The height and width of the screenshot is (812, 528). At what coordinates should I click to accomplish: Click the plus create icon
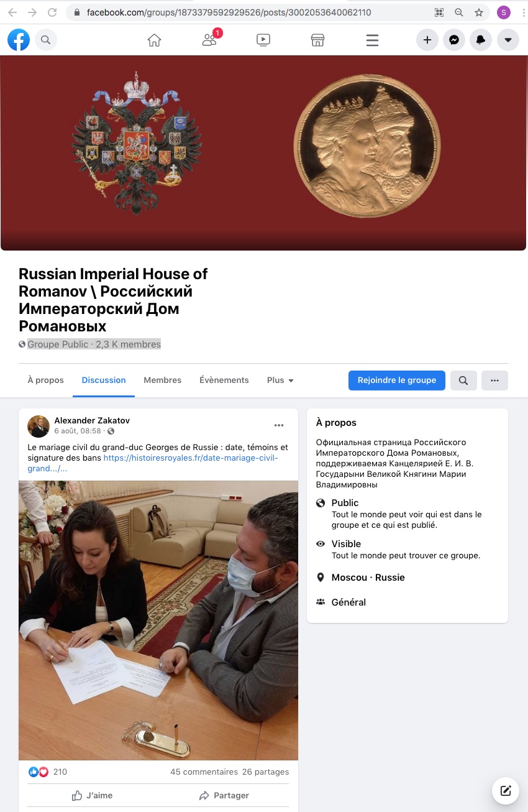click(427, 40)
